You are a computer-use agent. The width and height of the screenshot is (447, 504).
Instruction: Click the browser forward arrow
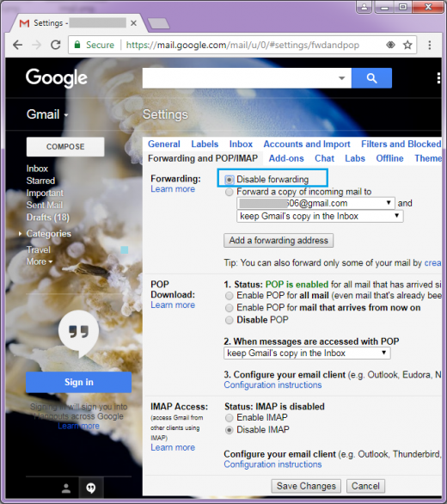[36, 45]
